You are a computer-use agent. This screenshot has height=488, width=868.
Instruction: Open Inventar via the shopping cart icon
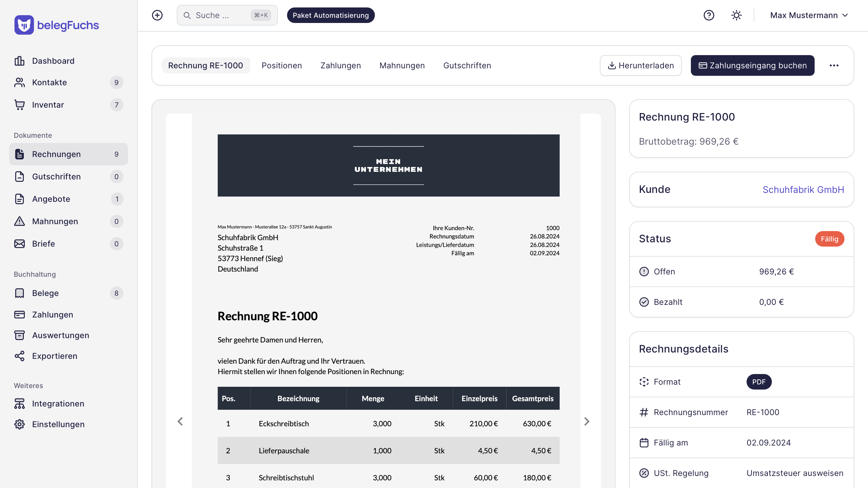click(20, 104)
